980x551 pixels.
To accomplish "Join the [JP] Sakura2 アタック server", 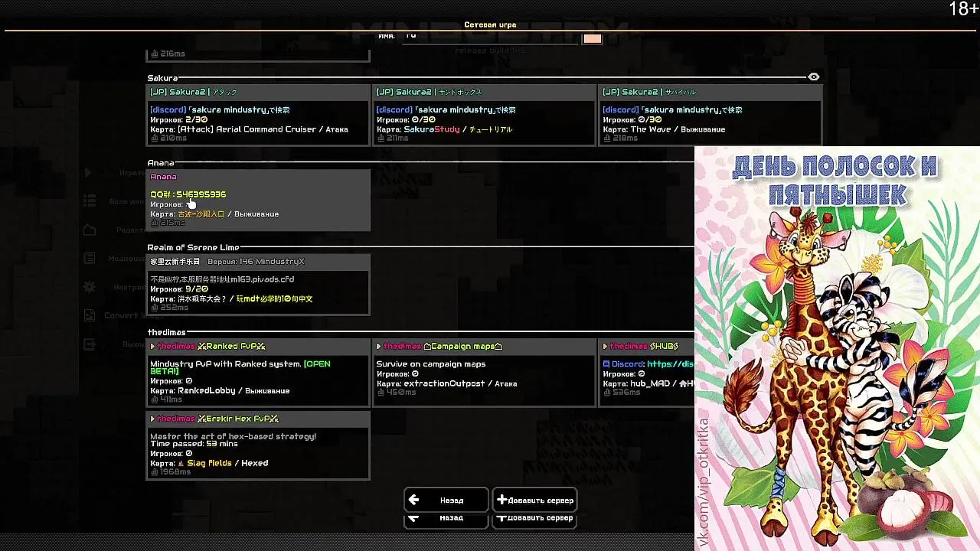I will coord(258,115).
